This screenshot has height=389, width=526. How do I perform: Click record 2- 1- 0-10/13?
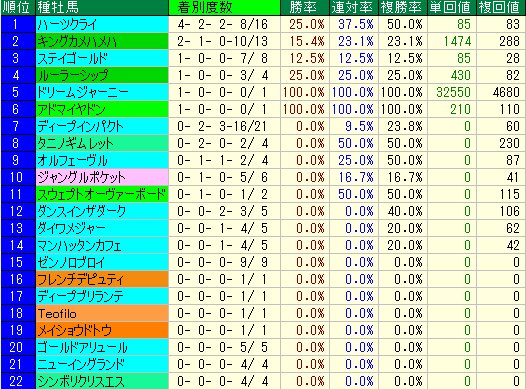coord(223,42)
